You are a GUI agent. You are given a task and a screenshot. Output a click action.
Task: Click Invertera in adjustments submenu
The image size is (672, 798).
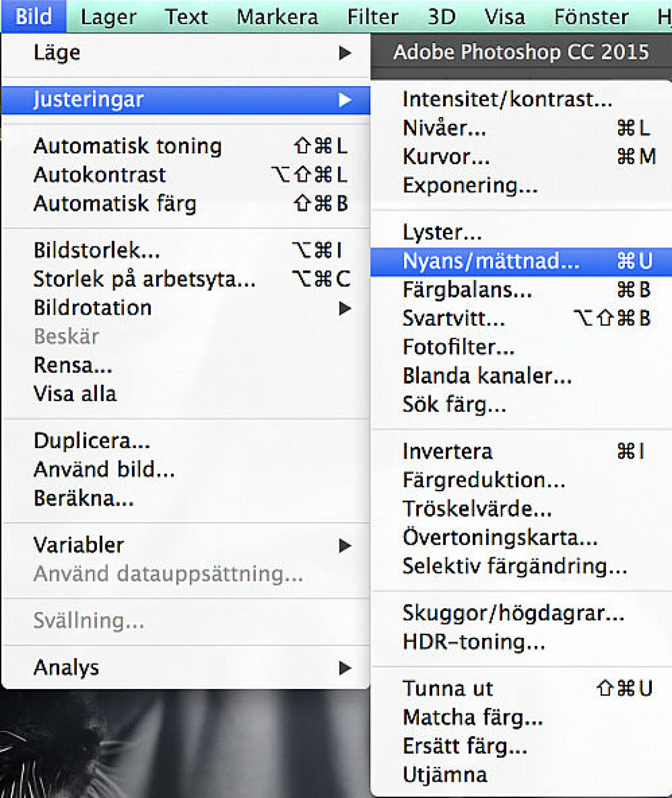point(521,451)
